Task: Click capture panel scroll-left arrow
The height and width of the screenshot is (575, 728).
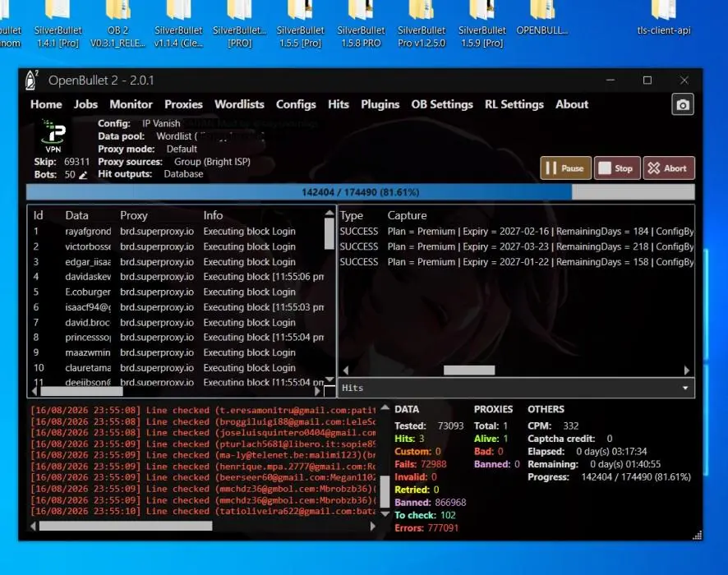Action: [x=345, y=370]
